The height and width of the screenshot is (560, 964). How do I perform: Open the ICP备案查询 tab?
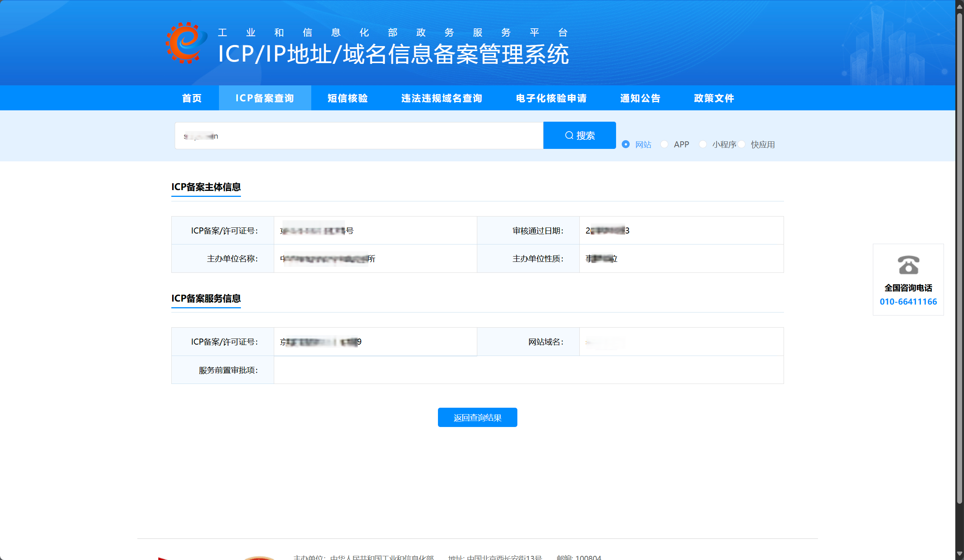(265, 98)
